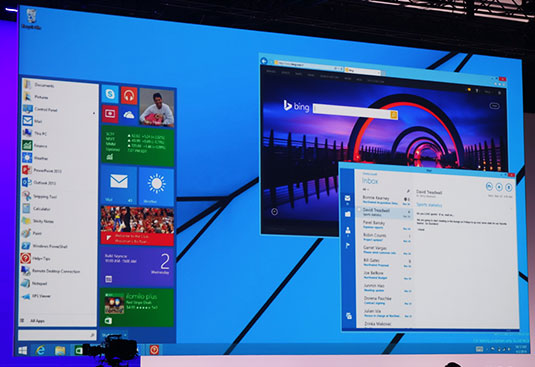Open the Video tile below Skype
Screen dimensions: 535x367
(110, 114)
